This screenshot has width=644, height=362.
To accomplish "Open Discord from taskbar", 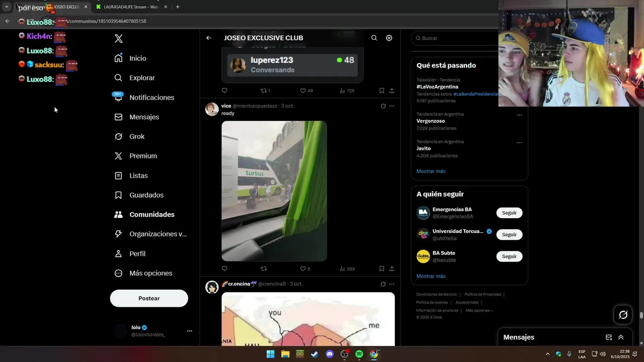I will 330,354.
